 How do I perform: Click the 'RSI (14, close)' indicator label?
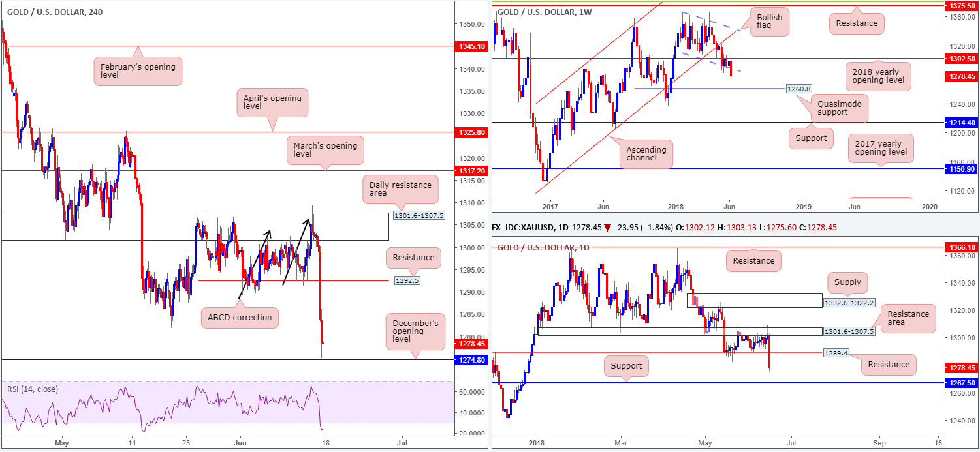click(x=32, y=389)
